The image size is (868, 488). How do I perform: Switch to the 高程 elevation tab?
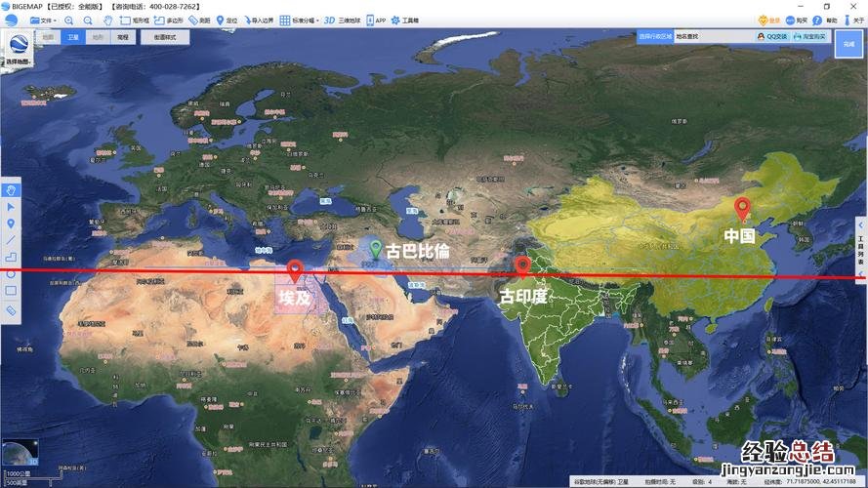[x=123, y=37]
